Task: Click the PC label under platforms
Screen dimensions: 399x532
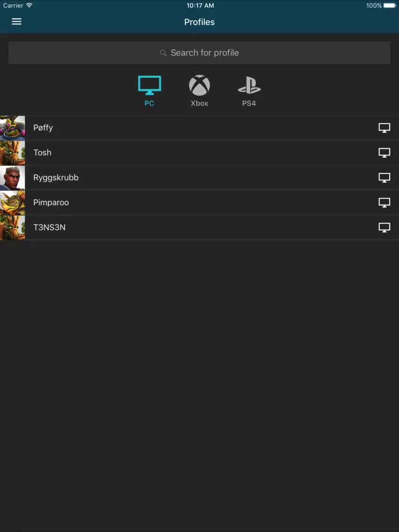Action: 149,103
